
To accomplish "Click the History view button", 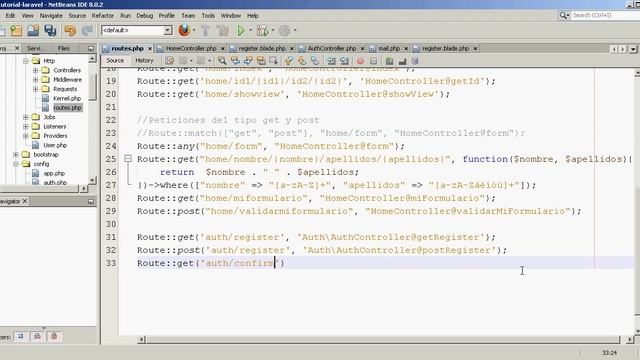I will (x=144, y=60).
